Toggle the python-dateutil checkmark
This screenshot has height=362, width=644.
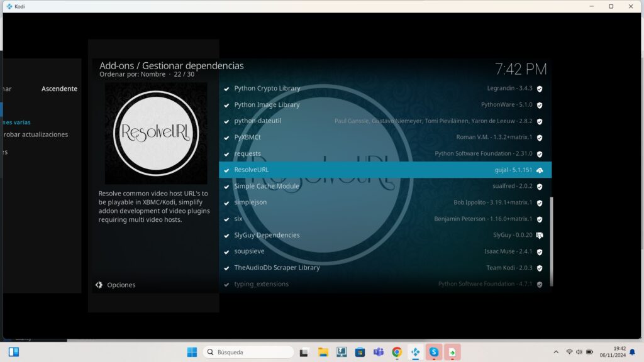tap(226, 121)
